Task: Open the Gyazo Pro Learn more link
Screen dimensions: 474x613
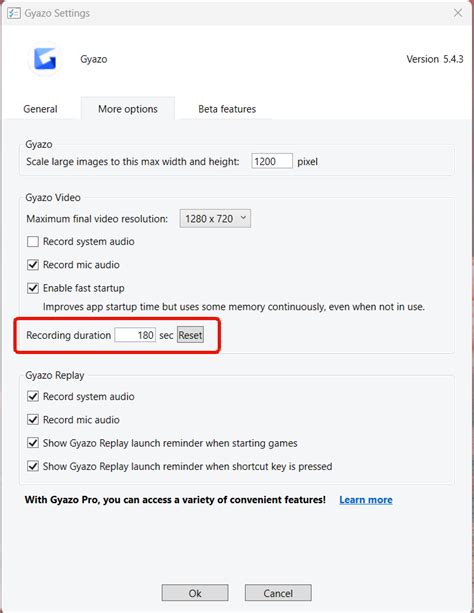Action: 366,500
